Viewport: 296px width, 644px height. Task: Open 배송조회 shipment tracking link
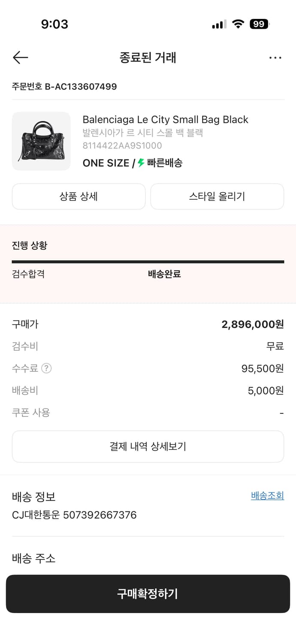267,495
